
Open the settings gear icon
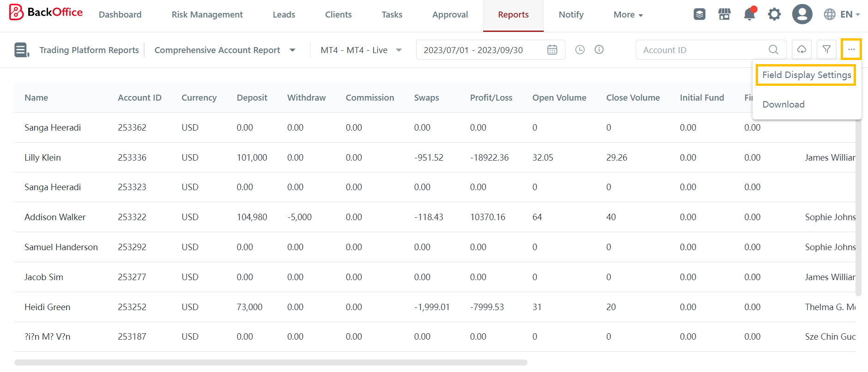(x=774, y=14)
